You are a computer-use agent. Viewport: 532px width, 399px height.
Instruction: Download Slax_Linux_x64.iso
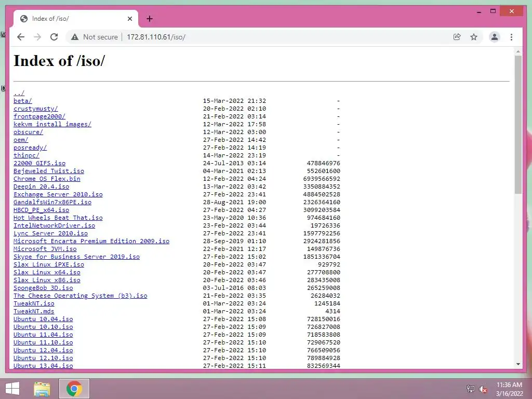47,272
